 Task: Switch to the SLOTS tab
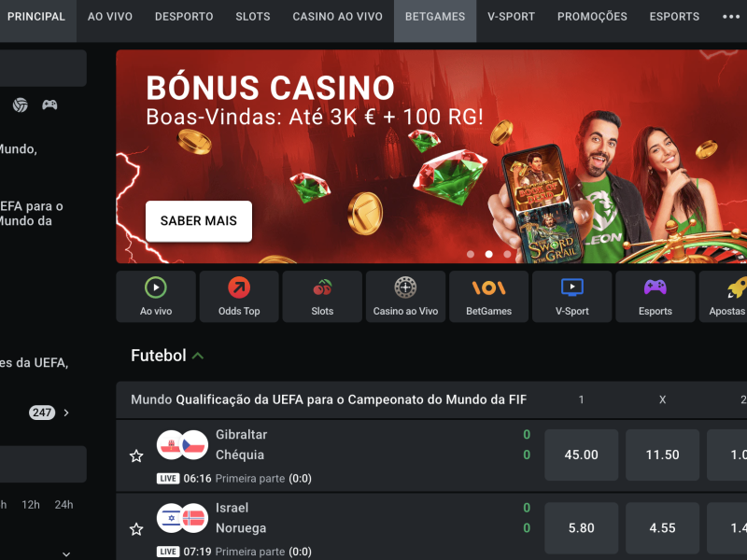point(252,17)
